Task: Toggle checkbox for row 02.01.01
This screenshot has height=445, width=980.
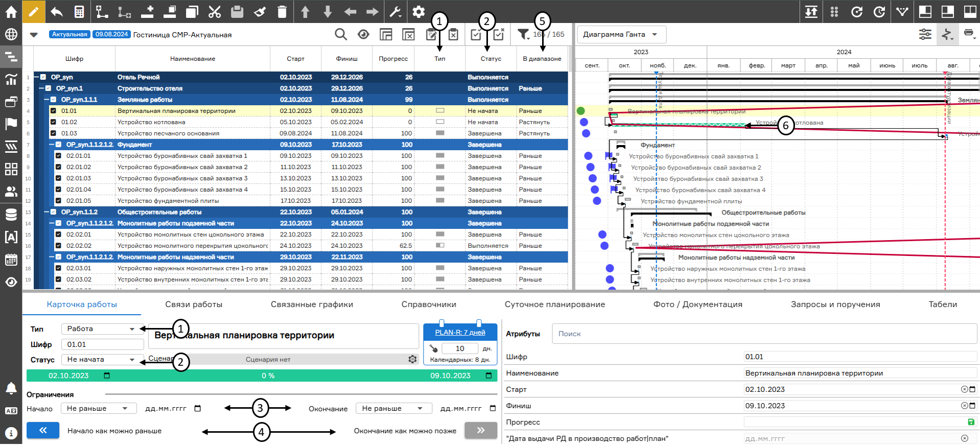Action: coord(58,156)
